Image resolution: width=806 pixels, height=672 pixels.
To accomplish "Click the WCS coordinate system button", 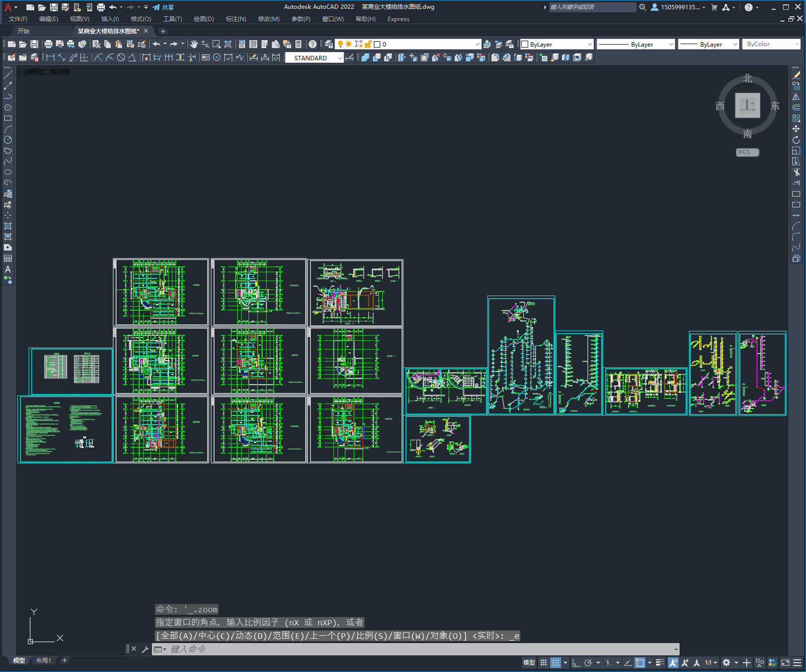I will (x=747, y=152).
